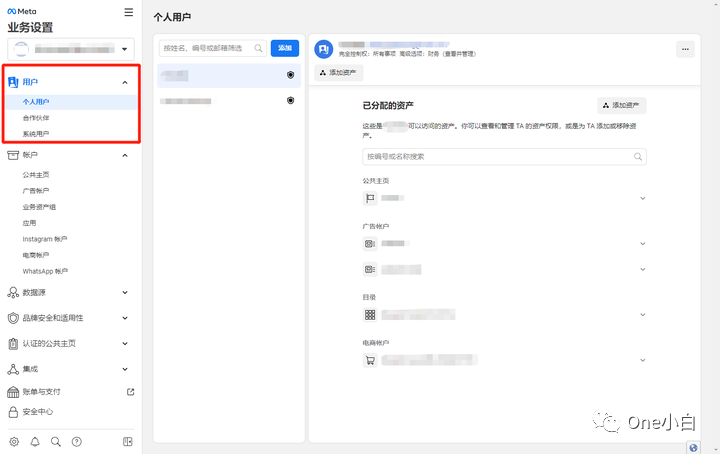
Task: Collapse the 用户 section chevron
Action: pyautogui.click(x=124, y=83)
